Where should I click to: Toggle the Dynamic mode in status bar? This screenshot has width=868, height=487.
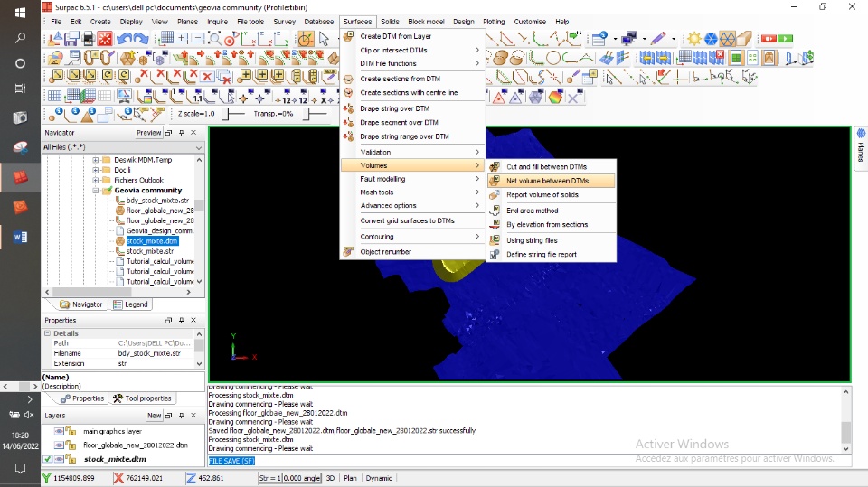coord(379,478)
